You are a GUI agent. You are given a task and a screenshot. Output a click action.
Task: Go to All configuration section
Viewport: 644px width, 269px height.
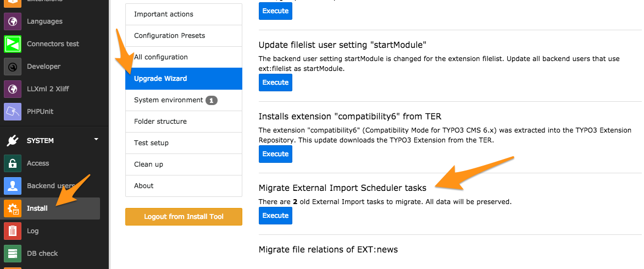click(184, 57)
